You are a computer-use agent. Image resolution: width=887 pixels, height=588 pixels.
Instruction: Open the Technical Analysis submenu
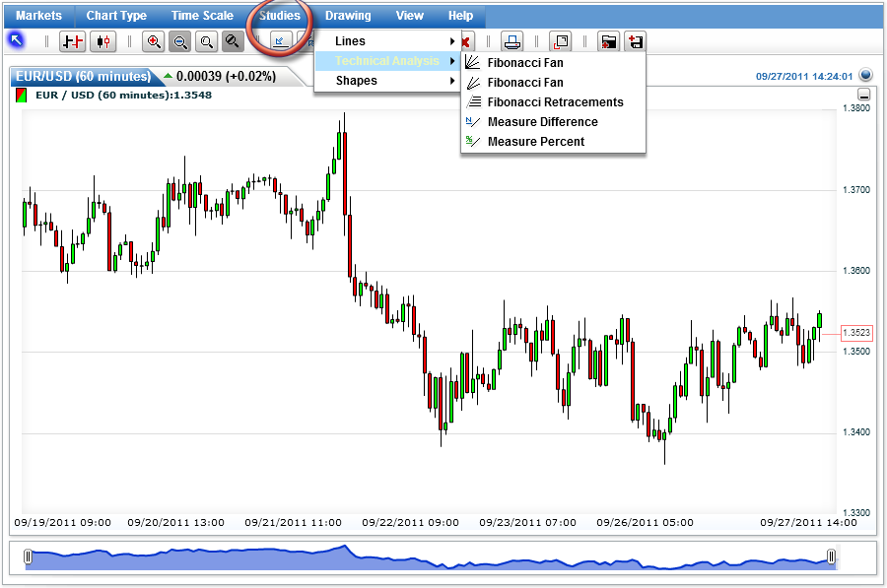(386, 61)
